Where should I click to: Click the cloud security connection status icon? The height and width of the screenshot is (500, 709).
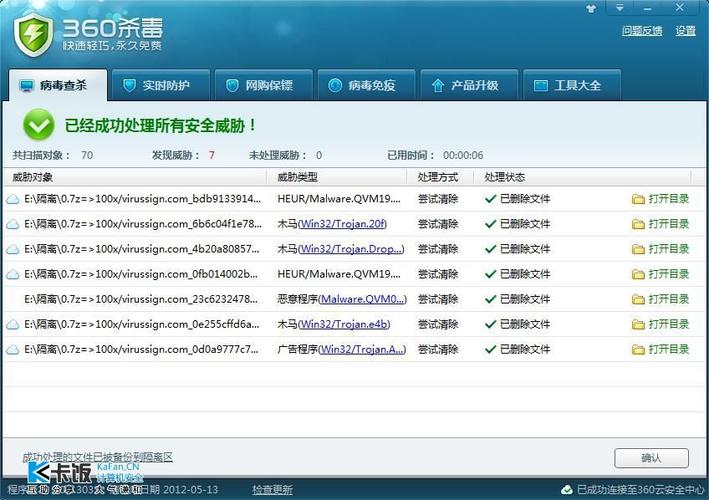point(567,490)
